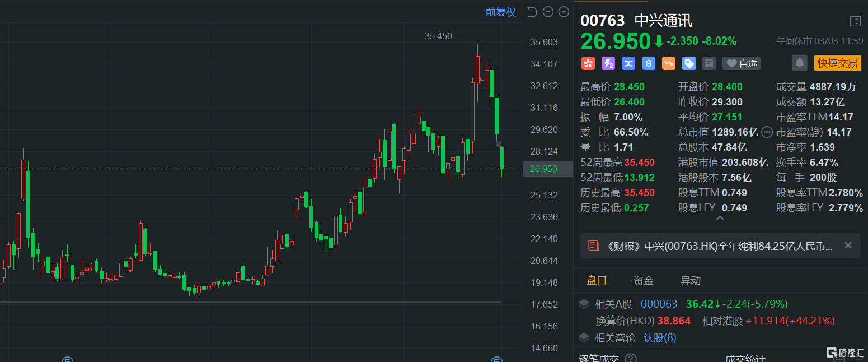Click the 每手 value 200股
The height and width of the screenshot is (362, 868).
(x=823, y=178)
